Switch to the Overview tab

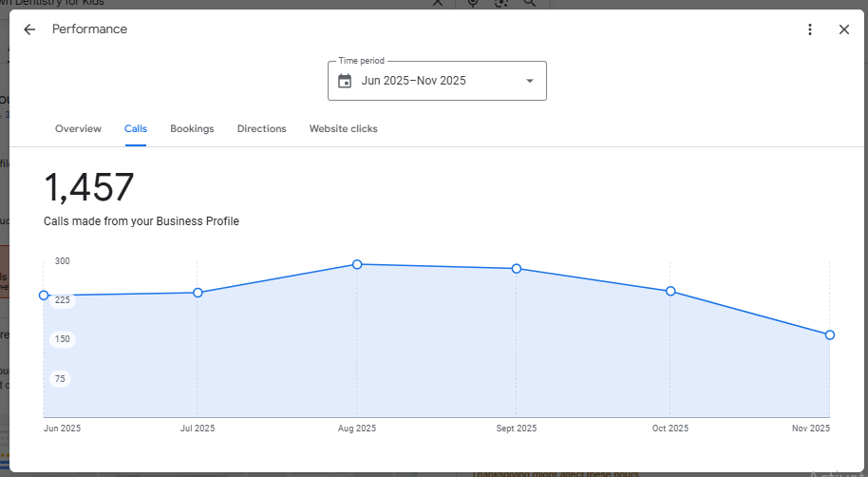[78, 129]
